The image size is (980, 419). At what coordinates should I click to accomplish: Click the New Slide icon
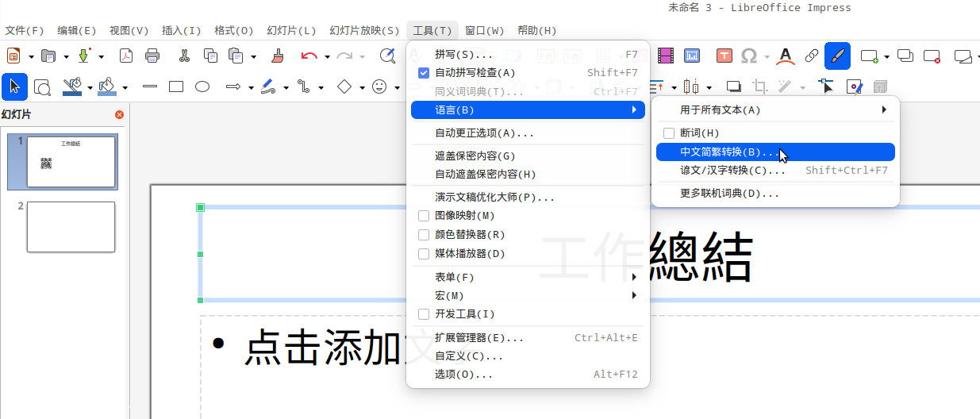point(870,56)
